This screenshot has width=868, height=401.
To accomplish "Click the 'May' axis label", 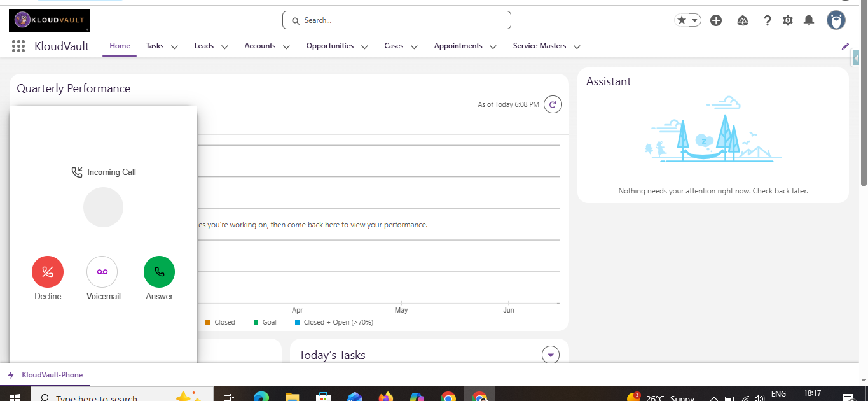I will [401, 311].
